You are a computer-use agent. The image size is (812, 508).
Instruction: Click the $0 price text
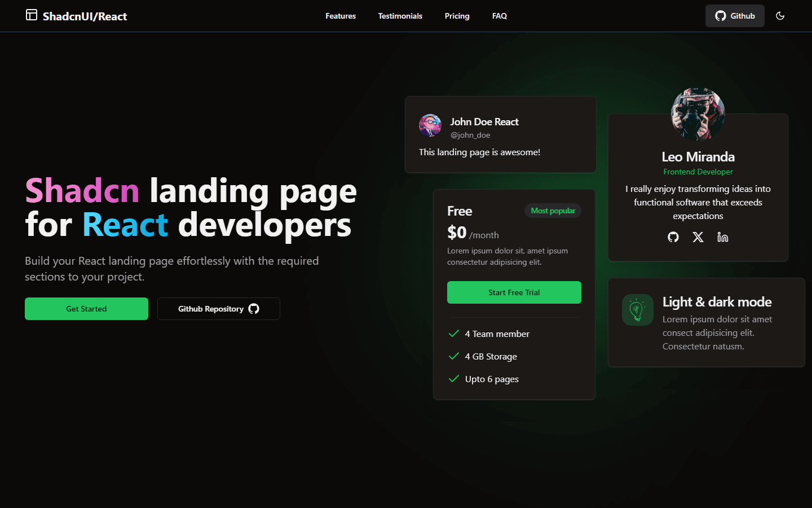457,233
